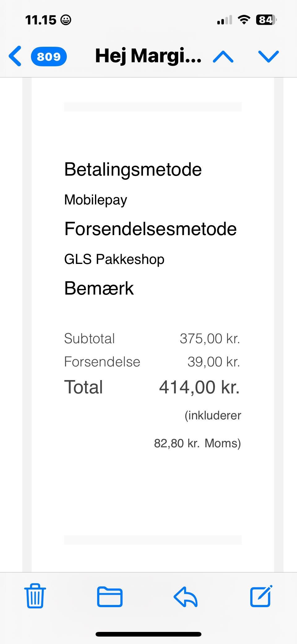Go to previous message with up arrow

pos(223,57)
